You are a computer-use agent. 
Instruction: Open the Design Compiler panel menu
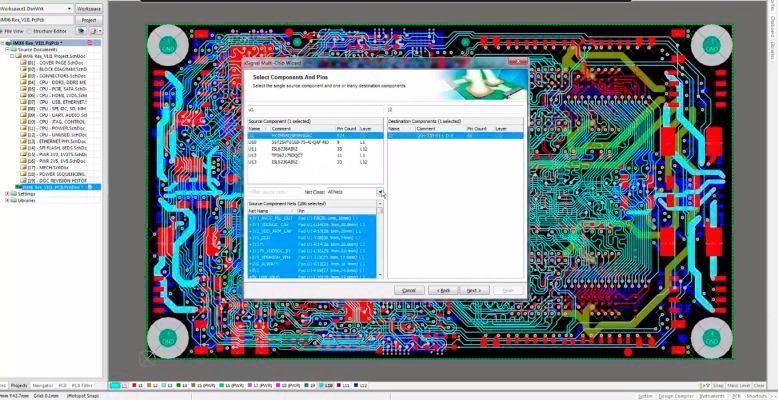[x=678, y=396]
